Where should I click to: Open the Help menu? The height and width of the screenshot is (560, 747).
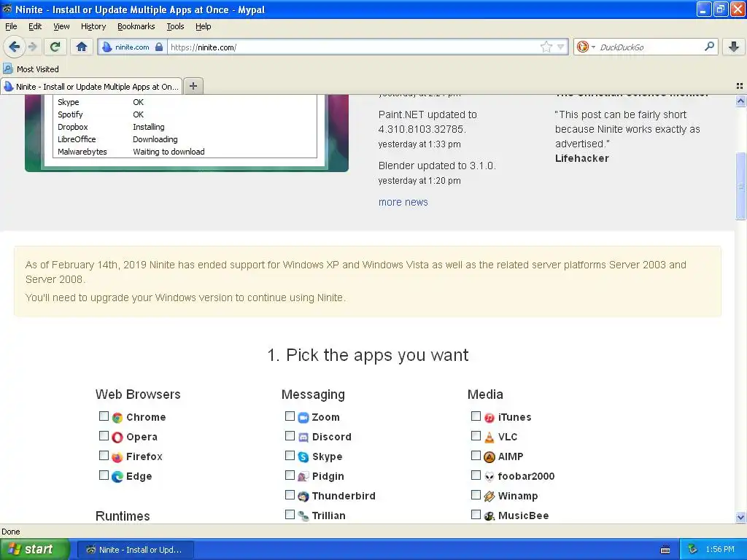[x=203, y=26]
